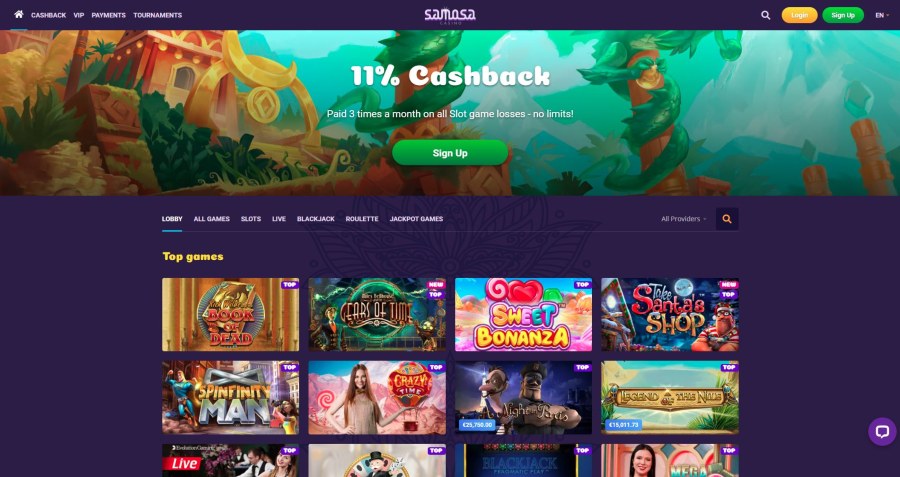
Task: Click the yellow Login button
Action: coord(800,15)
